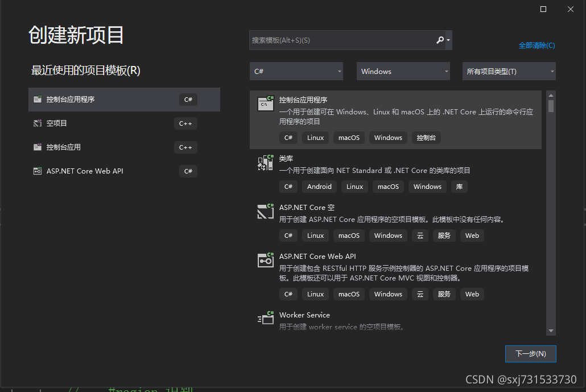Click the template list scrollbar thumb
Viewport: 586px width, 392px height.
click(x=551, y=106)
